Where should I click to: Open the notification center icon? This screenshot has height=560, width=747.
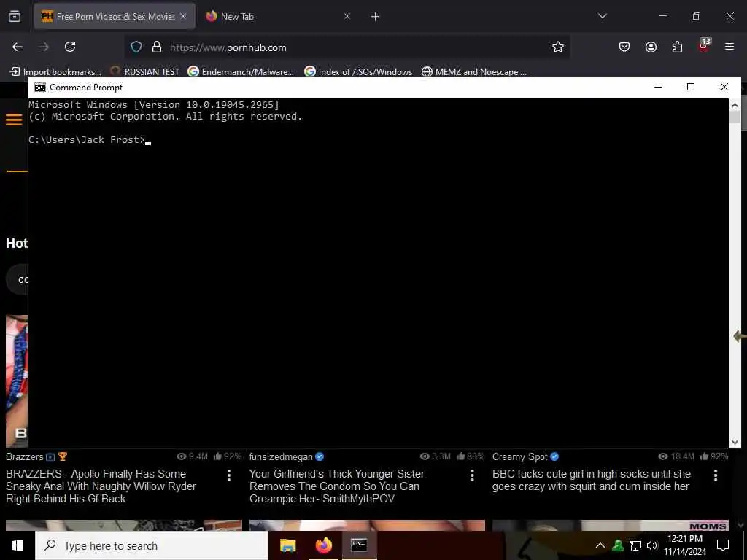[x=723, y=545]
